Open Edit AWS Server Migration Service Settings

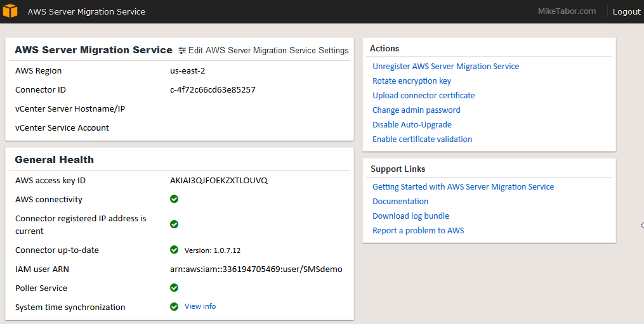point(268,51)
